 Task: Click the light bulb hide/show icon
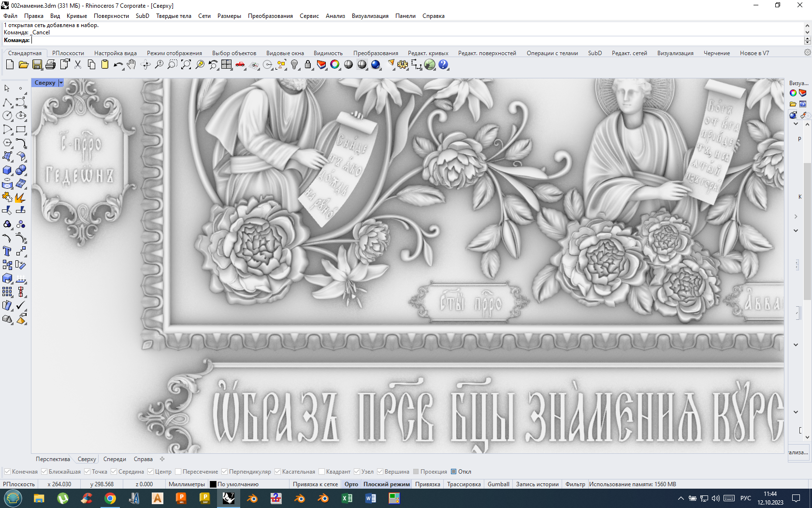click(294, 64)
